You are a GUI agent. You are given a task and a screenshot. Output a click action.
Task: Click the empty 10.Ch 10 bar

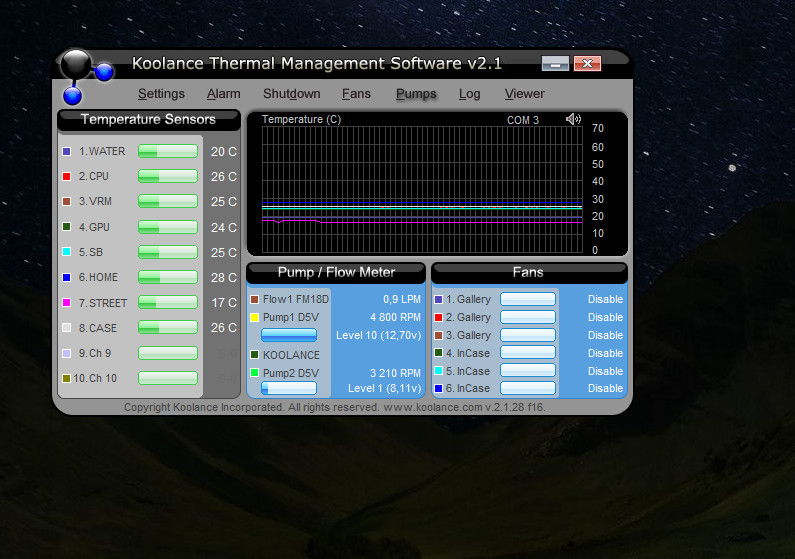[x=168, y=378]
